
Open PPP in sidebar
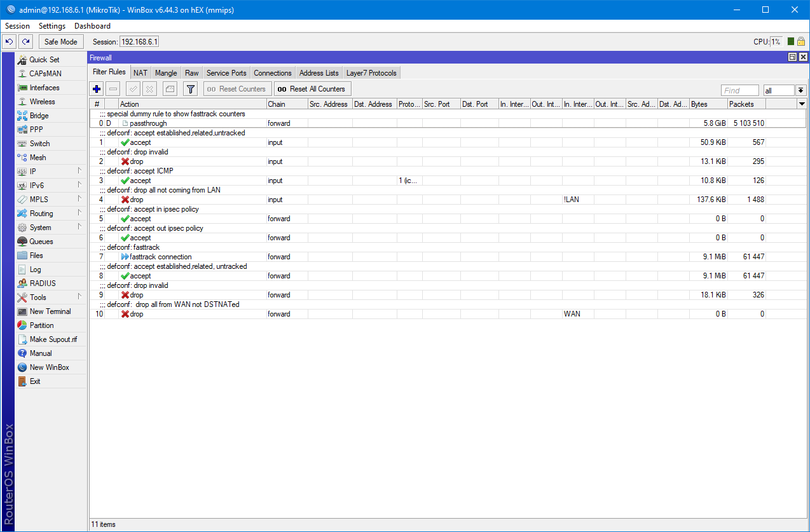pos(50,130)
